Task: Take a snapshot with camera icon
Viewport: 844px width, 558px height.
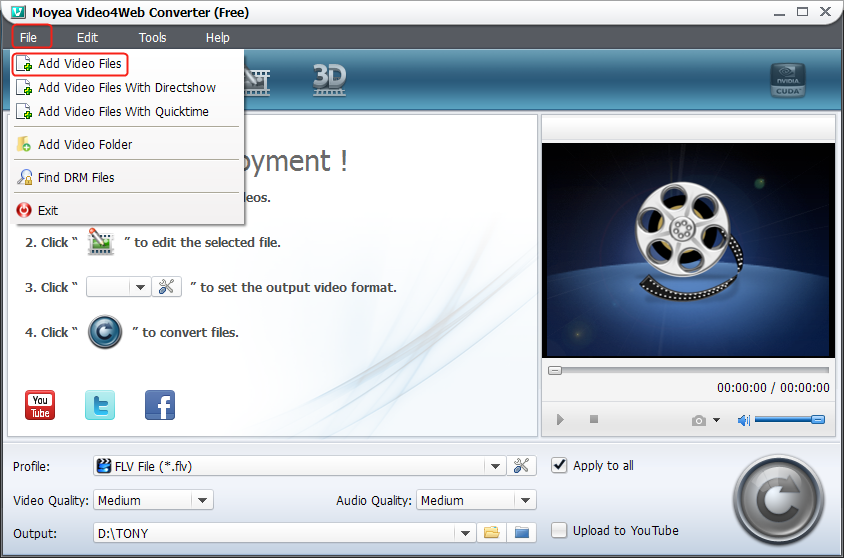Action: click(699, 420)
